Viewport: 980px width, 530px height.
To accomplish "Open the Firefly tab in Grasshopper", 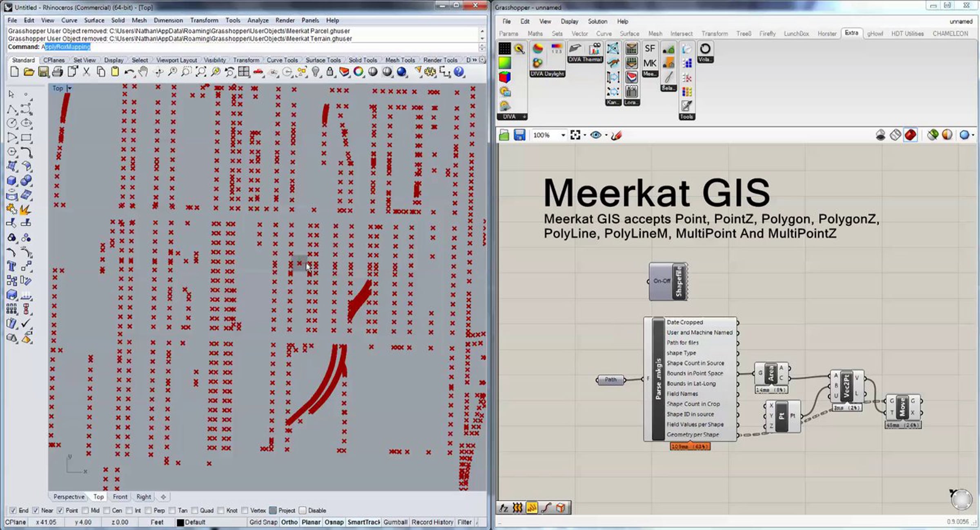I will (767, 33).
